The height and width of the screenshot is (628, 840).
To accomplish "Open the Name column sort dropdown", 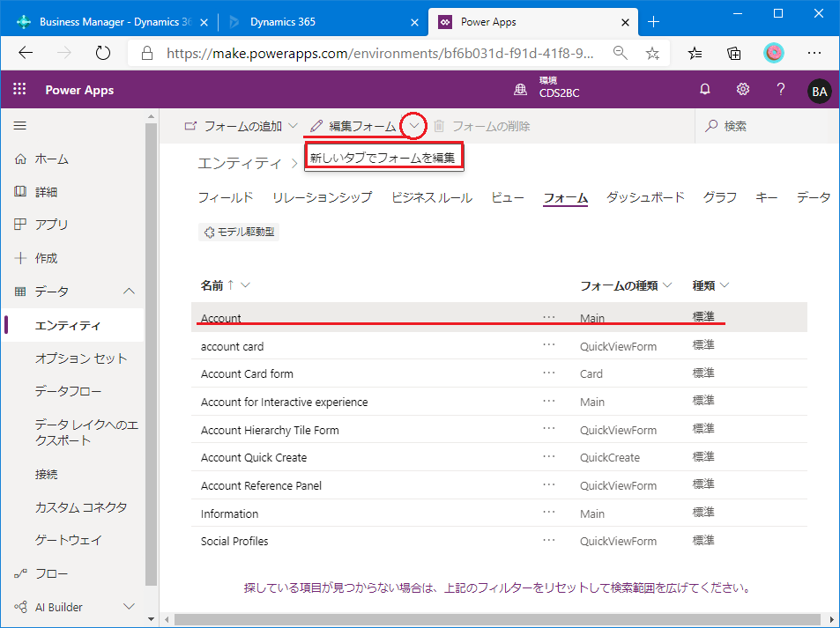I will coord(245,285).
